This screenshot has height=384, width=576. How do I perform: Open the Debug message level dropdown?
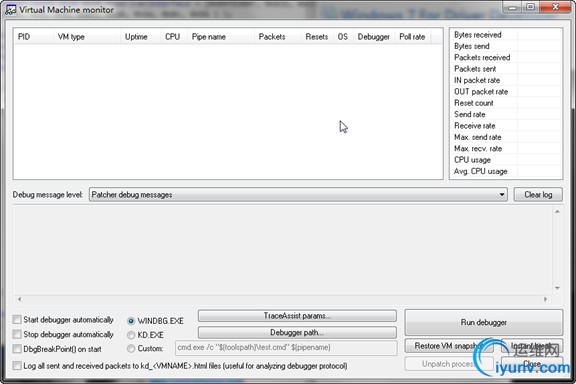point(298,194)
